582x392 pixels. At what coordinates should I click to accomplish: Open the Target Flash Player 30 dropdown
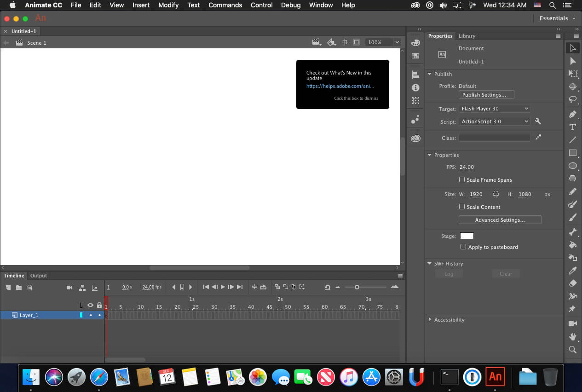495,109
